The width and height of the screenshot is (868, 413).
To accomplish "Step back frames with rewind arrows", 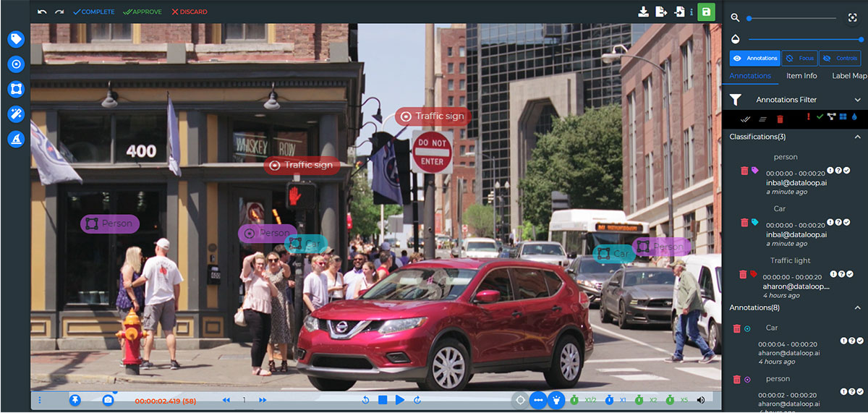I will point(226,400).
